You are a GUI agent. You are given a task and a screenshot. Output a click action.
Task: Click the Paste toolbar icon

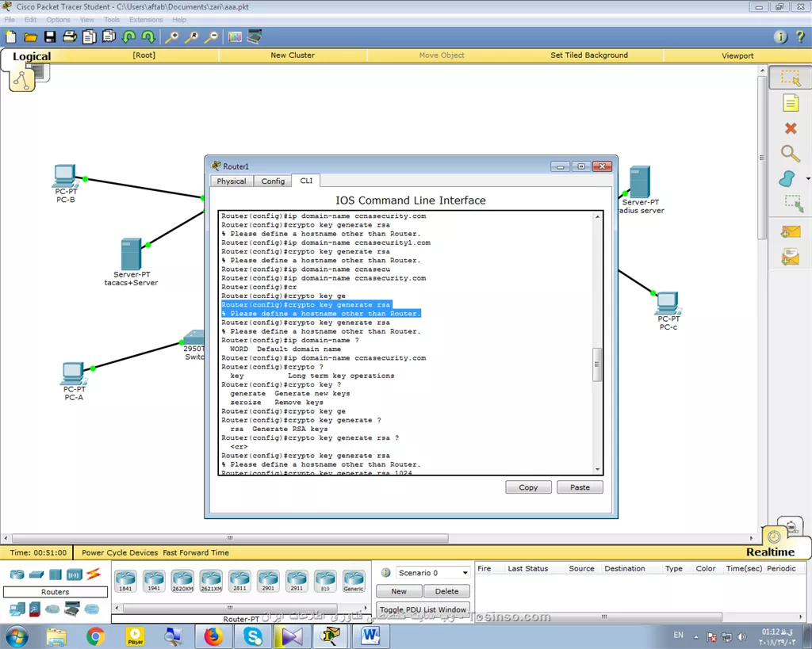(109, 36)
